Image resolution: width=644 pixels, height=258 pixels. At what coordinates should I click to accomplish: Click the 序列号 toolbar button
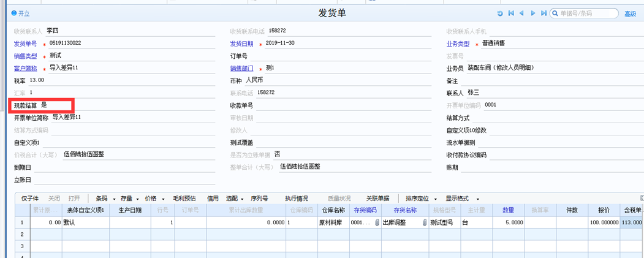(x=259, y=199)
